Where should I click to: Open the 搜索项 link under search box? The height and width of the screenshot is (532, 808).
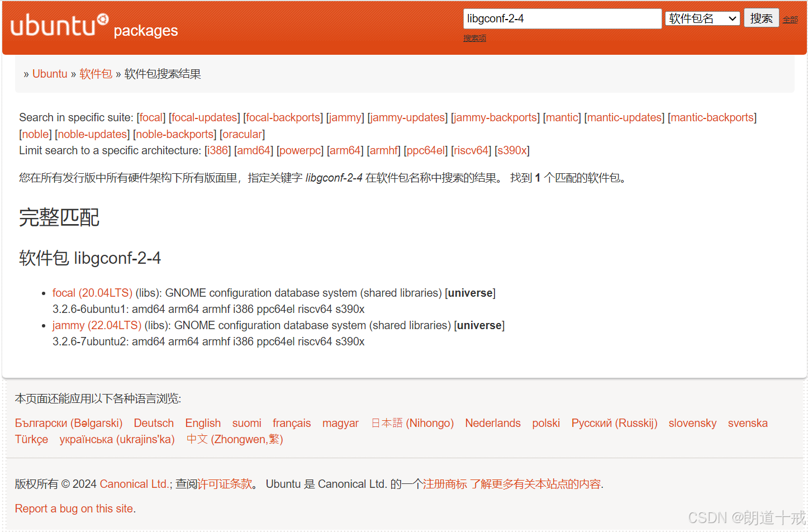(474, 38)
